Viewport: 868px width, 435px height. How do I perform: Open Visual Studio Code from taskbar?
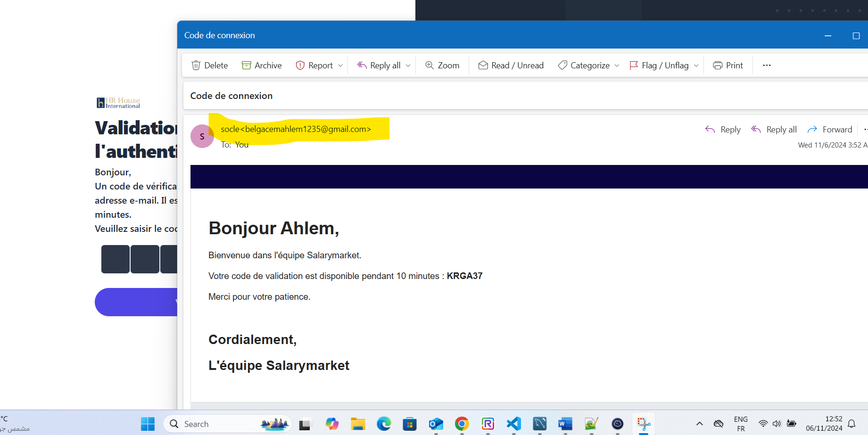point(513,424)
